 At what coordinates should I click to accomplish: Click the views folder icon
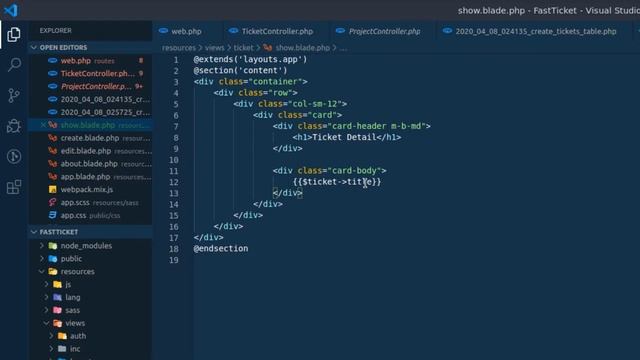pyautogui.click(x=58, y=323)
